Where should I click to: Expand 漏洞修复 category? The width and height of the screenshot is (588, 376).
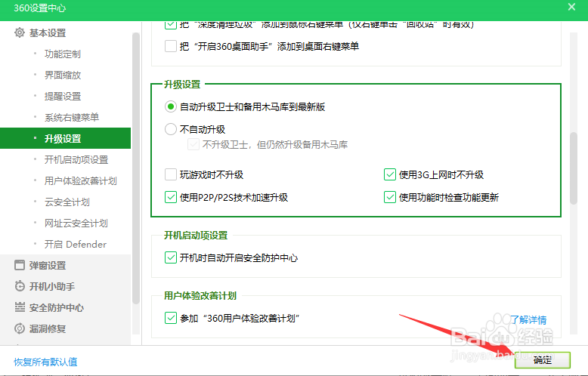48,328
